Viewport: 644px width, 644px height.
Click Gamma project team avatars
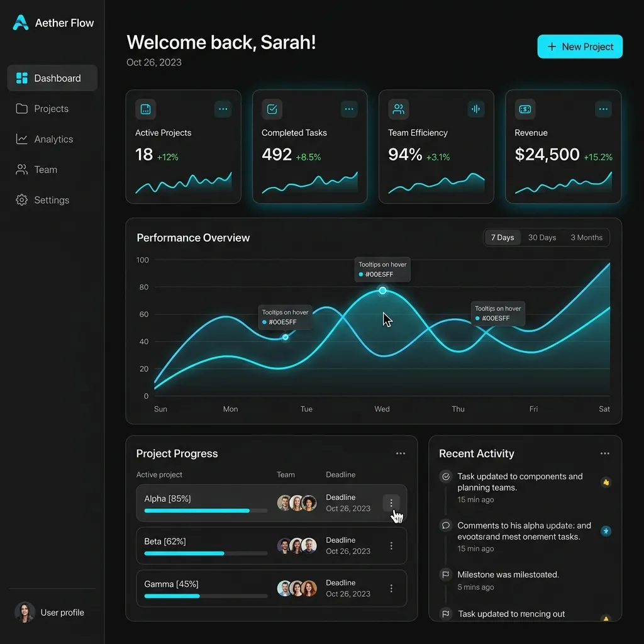click(x=297, y=589)
